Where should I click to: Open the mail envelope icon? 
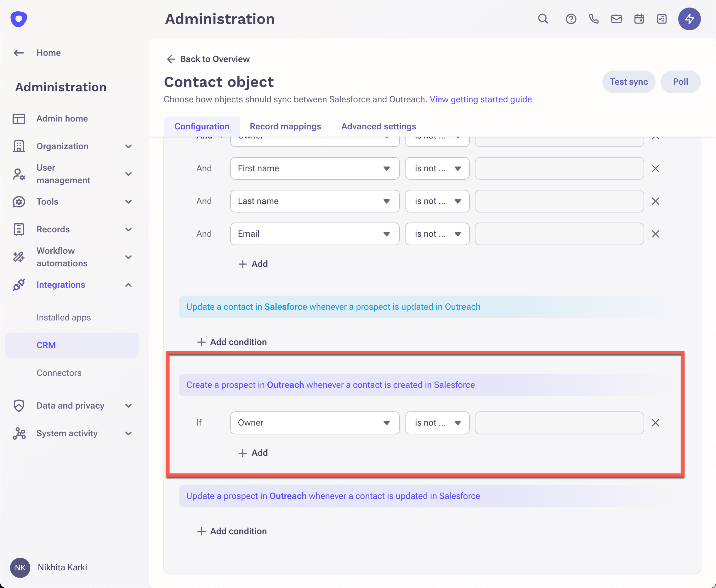[617, 19]
